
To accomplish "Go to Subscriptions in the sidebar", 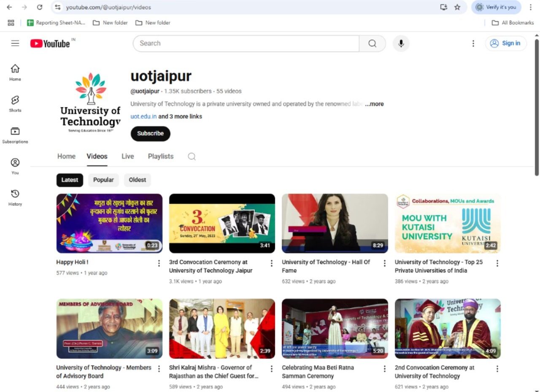I will (15, 135).
